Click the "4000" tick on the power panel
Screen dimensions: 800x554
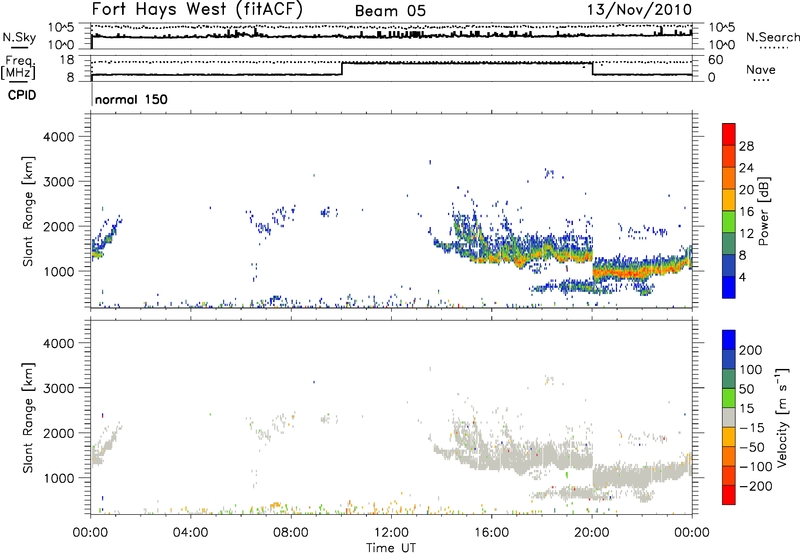tap(58, 137)
